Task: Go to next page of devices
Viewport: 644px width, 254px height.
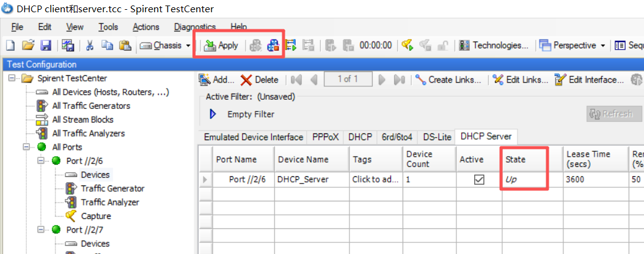Action: (382, 80)
